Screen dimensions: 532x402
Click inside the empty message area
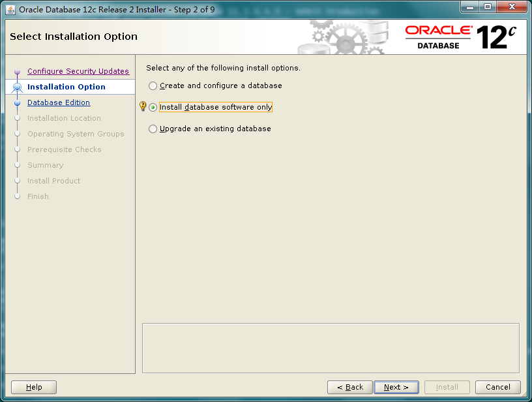coord(331,348)
